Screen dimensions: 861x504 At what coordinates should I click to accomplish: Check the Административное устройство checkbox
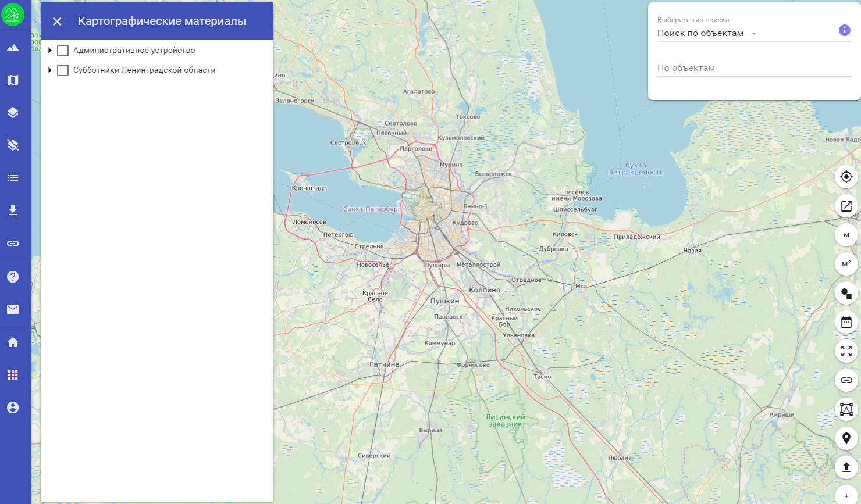(x=63, y=51)
